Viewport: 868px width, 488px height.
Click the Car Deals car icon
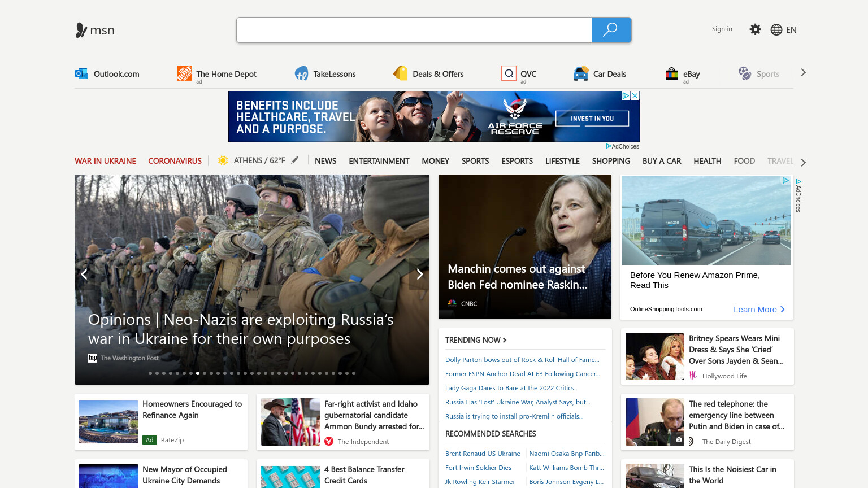(x=581, y=73)
